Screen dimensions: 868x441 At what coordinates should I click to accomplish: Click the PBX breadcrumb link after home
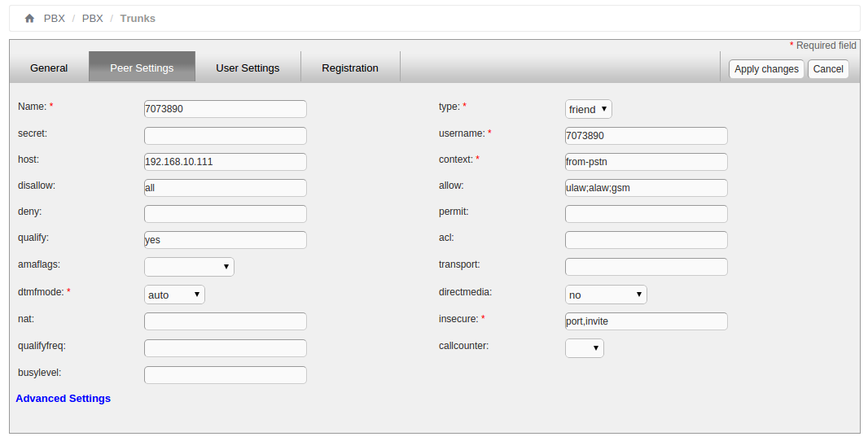54,18
